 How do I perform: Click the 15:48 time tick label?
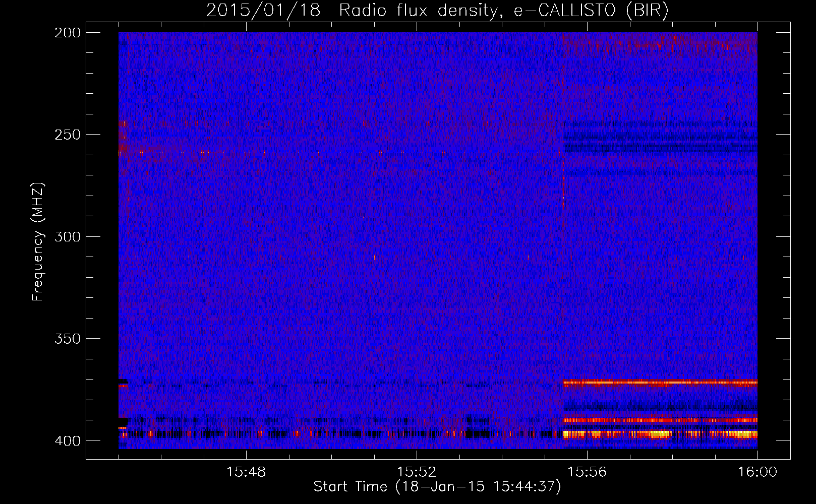click(246, 472)
